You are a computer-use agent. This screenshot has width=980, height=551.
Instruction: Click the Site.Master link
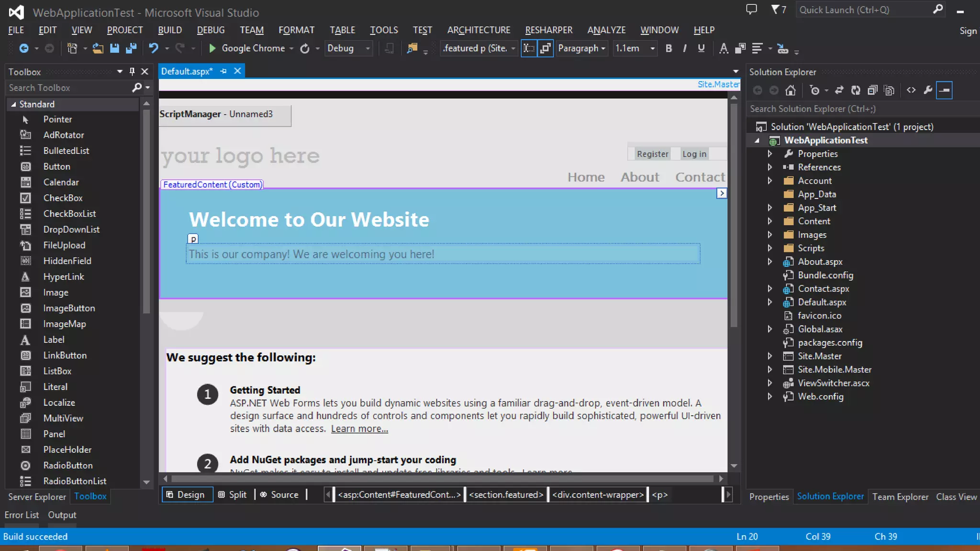(718, 84)
